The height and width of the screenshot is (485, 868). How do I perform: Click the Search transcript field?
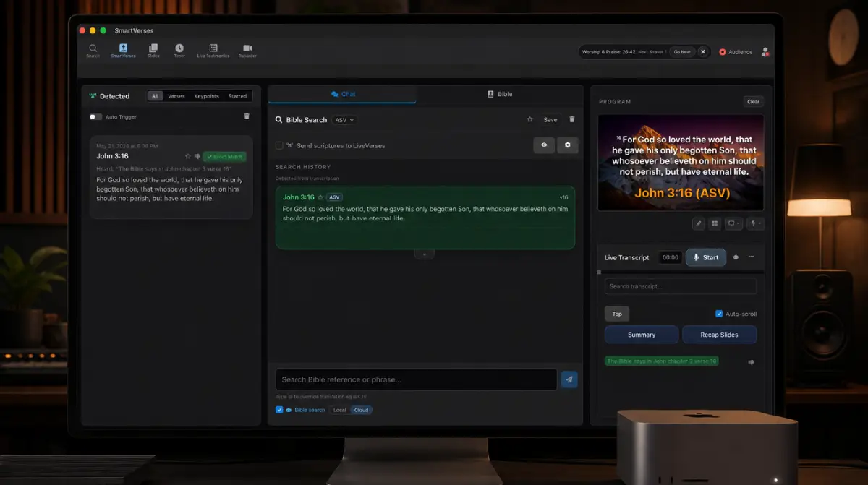click(681, 286)
